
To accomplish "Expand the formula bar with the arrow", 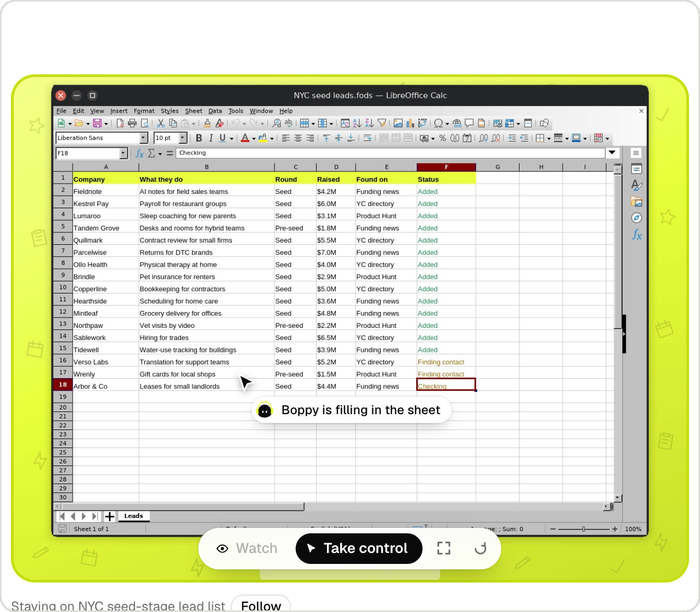I will click(x=612, y=153).
